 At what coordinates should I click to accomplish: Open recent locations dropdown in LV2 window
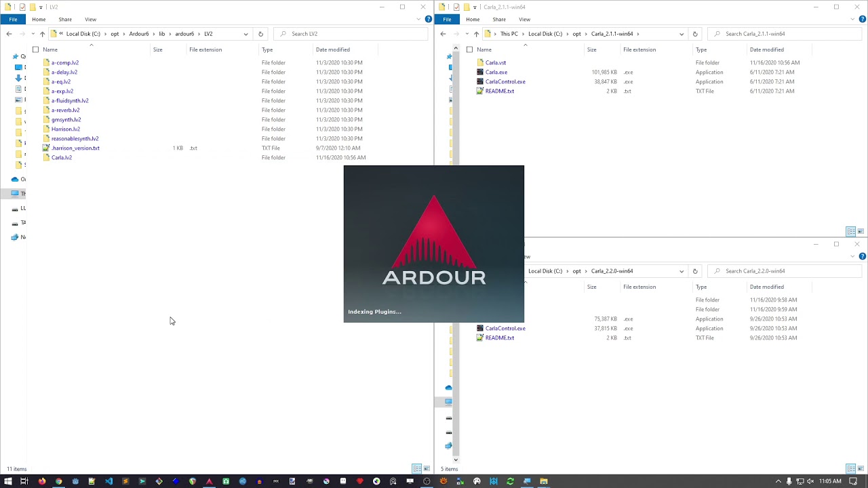tap(32, 34)
